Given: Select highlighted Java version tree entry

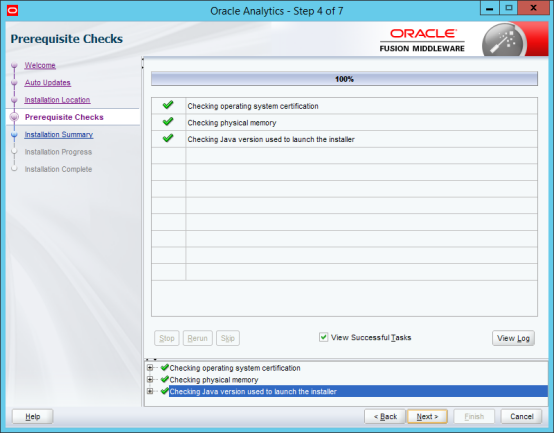Looking at the screenshot, I should (358, 391).
